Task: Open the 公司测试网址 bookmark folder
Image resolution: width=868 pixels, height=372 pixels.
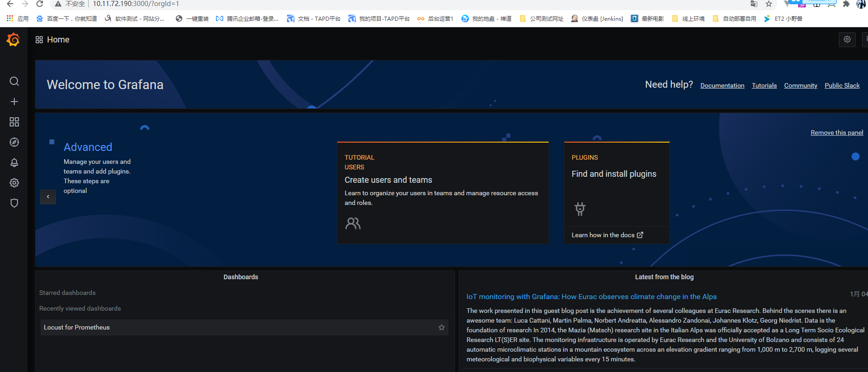Action: pyautogui.click(x=541, y=19)
